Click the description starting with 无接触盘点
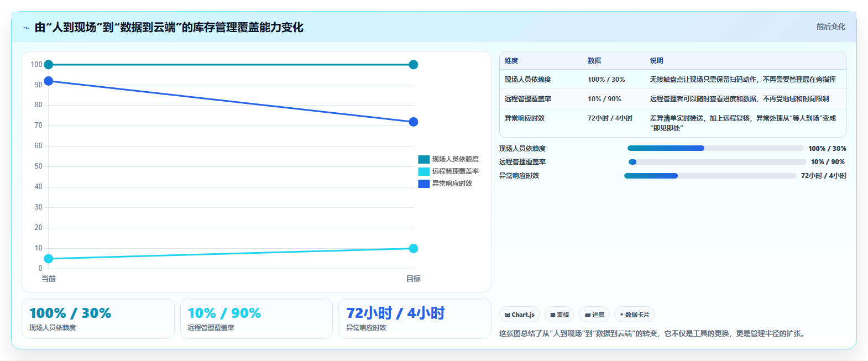This screenshot has width=868, height=361. [743, 80]
